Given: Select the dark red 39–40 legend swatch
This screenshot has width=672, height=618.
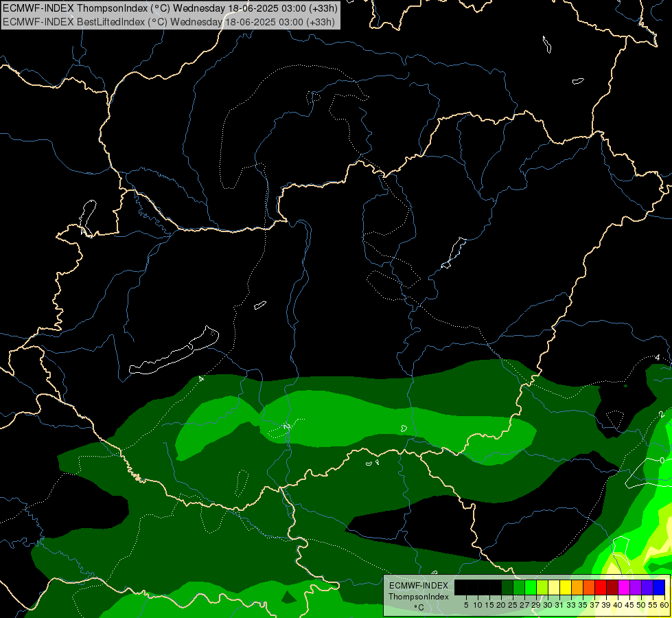Looking at the screenshot, I should [612, 588].
